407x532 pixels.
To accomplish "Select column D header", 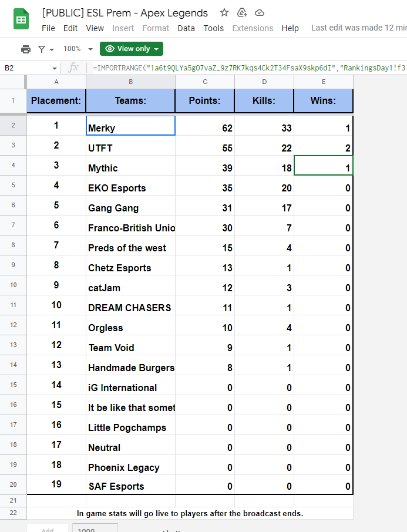I will [264, 82].
